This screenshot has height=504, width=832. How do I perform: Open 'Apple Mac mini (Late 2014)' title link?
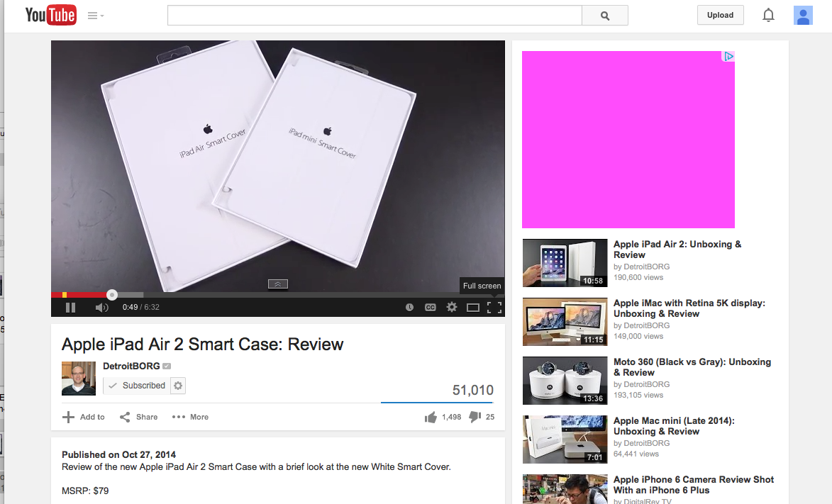(674, 426)
